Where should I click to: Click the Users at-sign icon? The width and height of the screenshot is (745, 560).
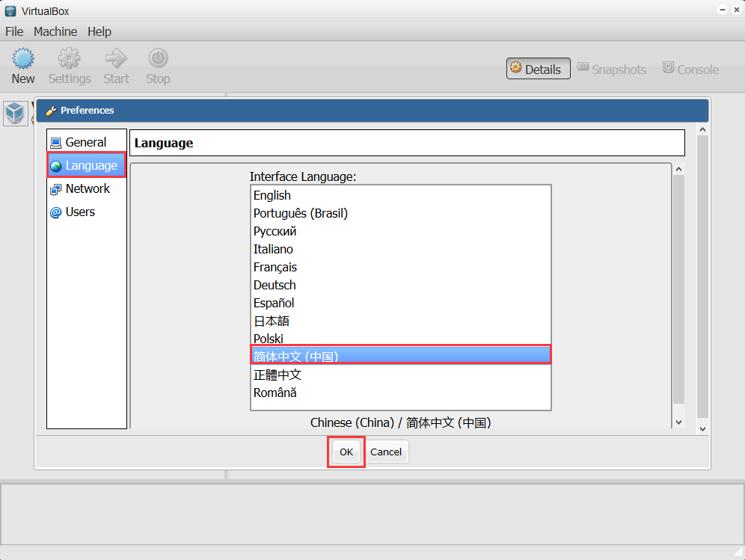pos(55,212)
